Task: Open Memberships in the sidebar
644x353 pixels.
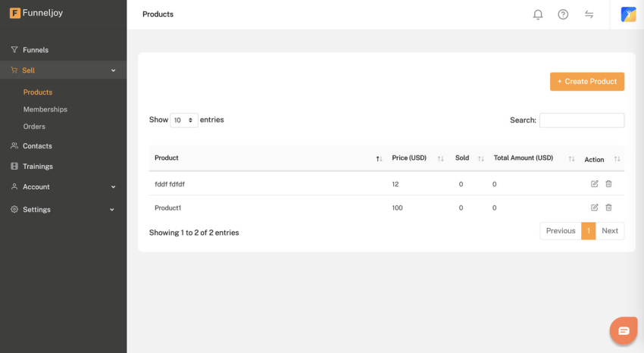Action: (x=45, y=109)
